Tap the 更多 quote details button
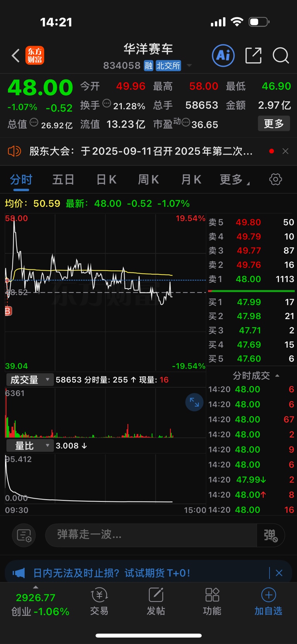The image size is (297, 644). 274,124
